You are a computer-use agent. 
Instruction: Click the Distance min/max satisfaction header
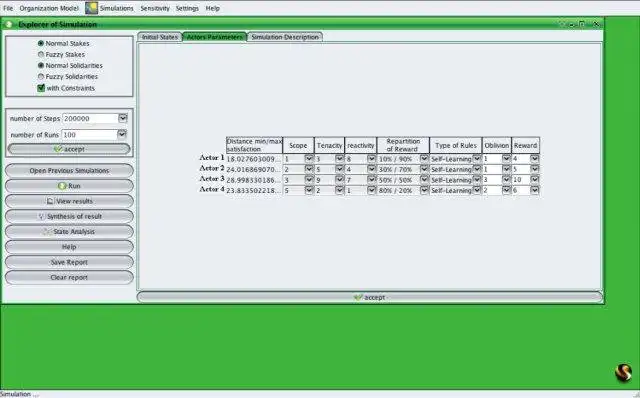(x=254, y=145)
